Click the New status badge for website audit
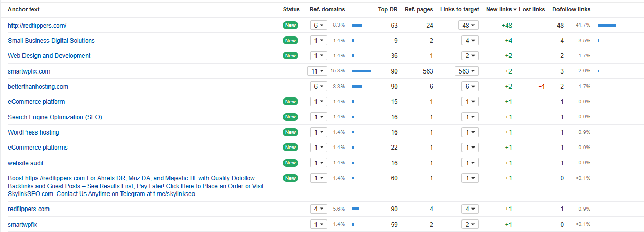The image size is (644, 232). 290,163
